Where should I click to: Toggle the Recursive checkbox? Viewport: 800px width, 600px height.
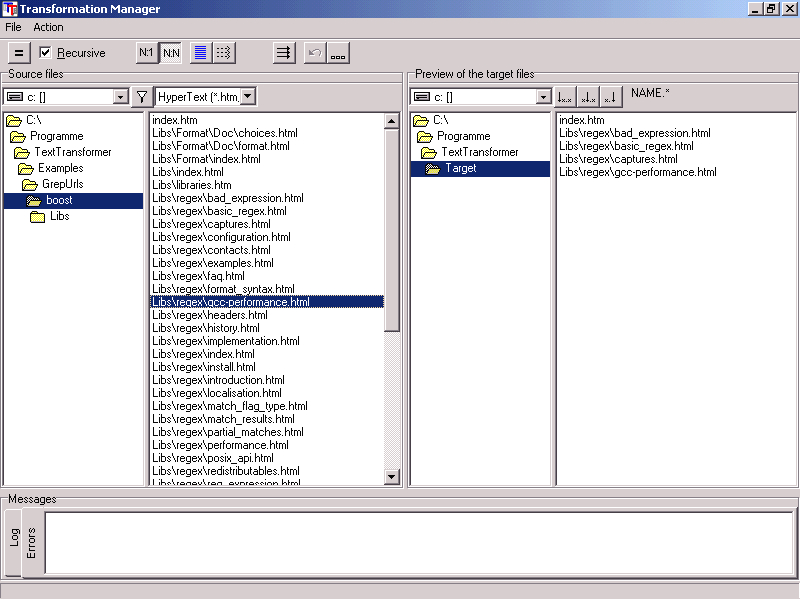[x=45, y=53]
